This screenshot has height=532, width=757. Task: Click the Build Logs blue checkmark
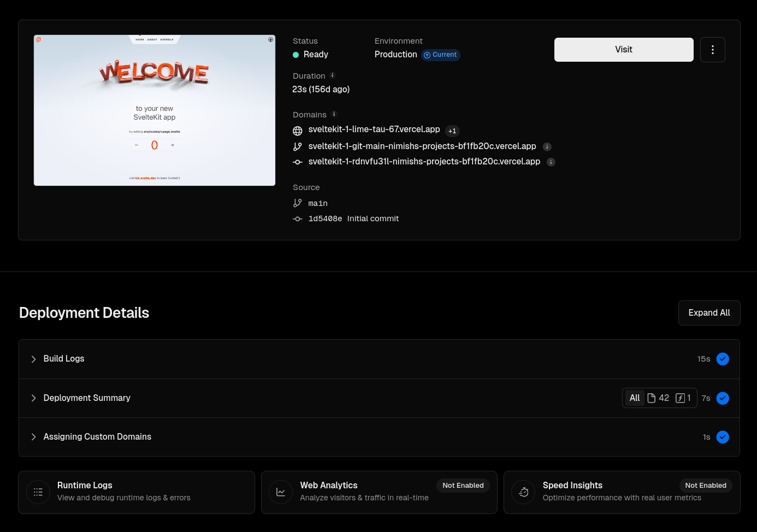[x=722, y=359]
